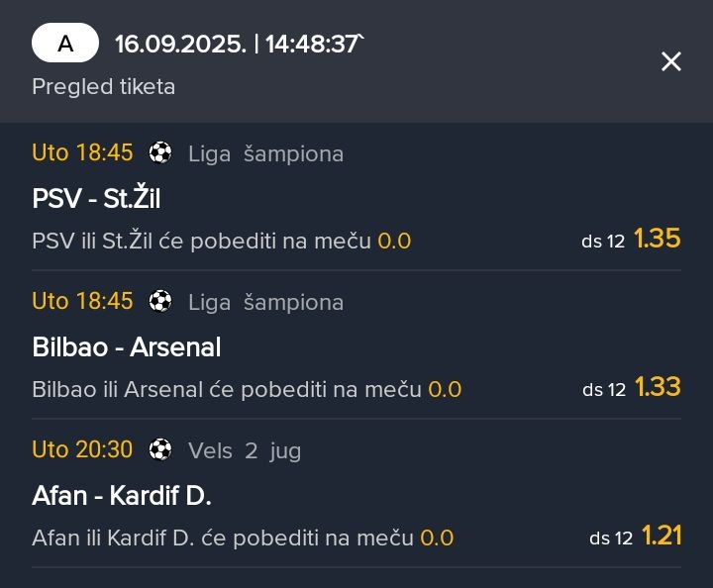
Task: Open the Afan - Kardif D. match
Action: 122,495
